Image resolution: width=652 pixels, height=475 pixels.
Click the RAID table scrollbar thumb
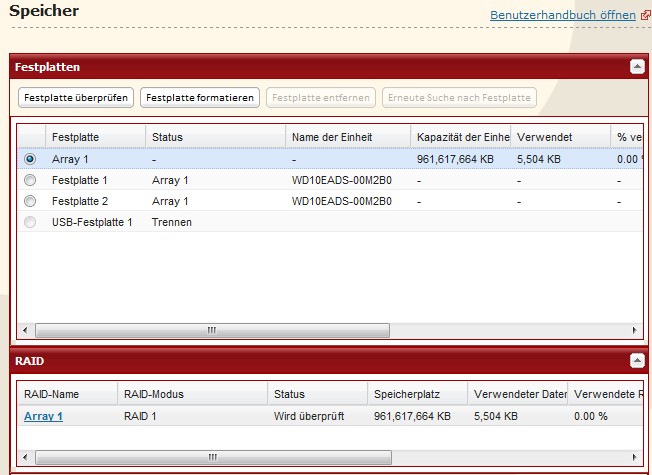[213, 458]
